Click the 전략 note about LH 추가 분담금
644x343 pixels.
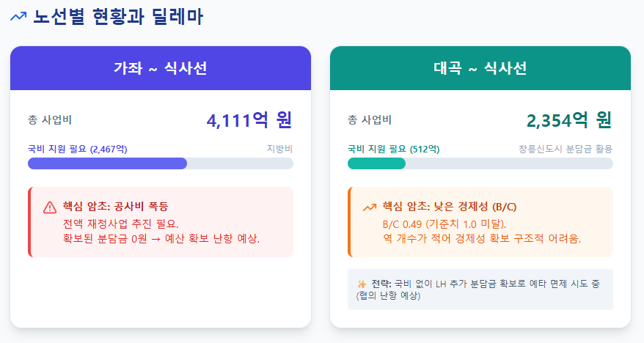pyautogui.click(x=480, y=289)
